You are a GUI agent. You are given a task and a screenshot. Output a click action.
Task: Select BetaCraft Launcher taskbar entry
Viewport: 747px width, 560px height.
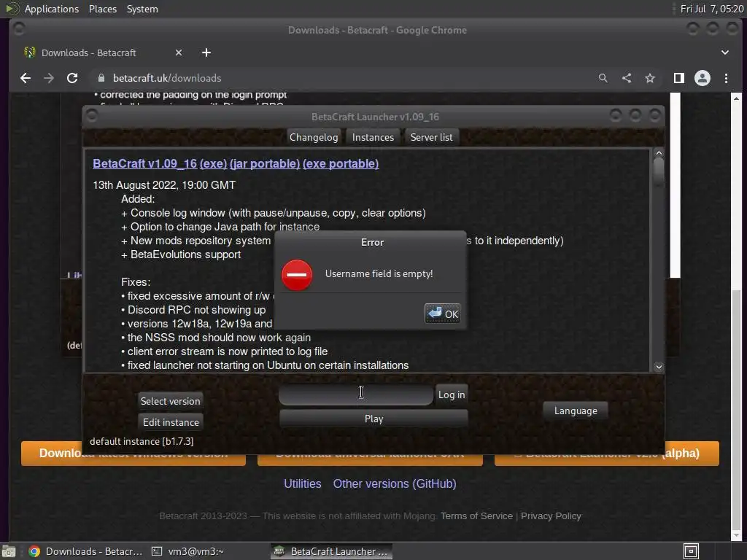click(x=332, y=551)
